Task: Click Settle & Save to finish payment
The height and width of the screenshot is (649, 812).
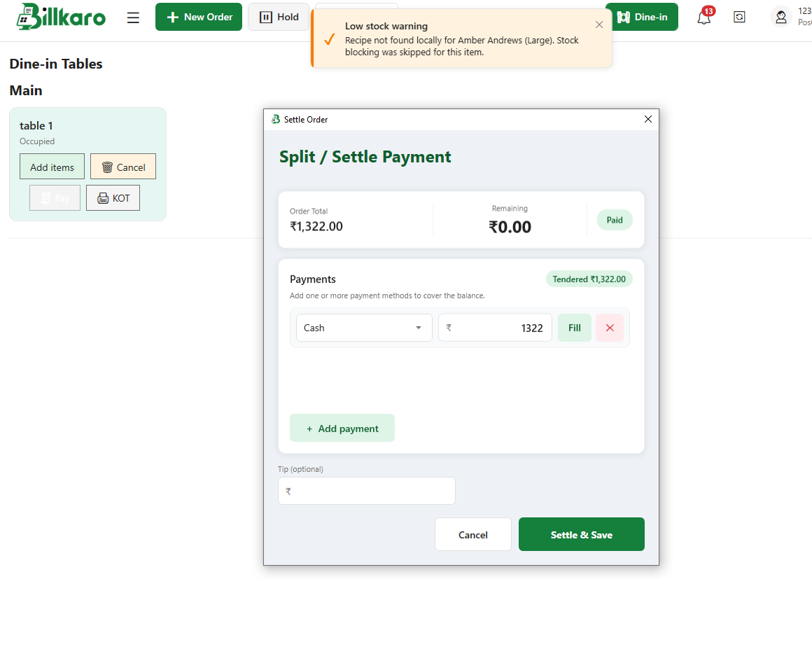Action: [582, 534]
